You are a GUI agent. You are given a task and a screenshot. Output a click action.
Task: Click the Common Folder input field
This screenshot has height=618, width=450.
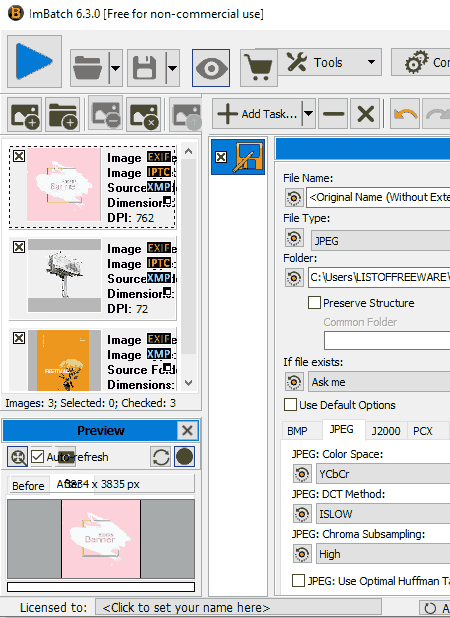pyautogui.click(x=387, y=341)
